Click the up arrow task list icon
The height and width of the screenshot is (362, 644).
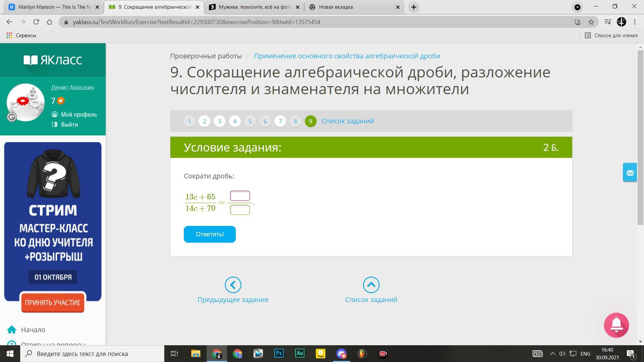(x=371, y=285)
